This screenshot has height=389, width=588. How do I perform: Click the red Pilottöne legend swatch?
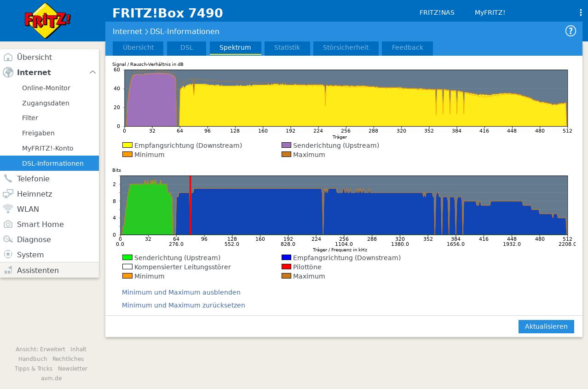click(286, 267)
